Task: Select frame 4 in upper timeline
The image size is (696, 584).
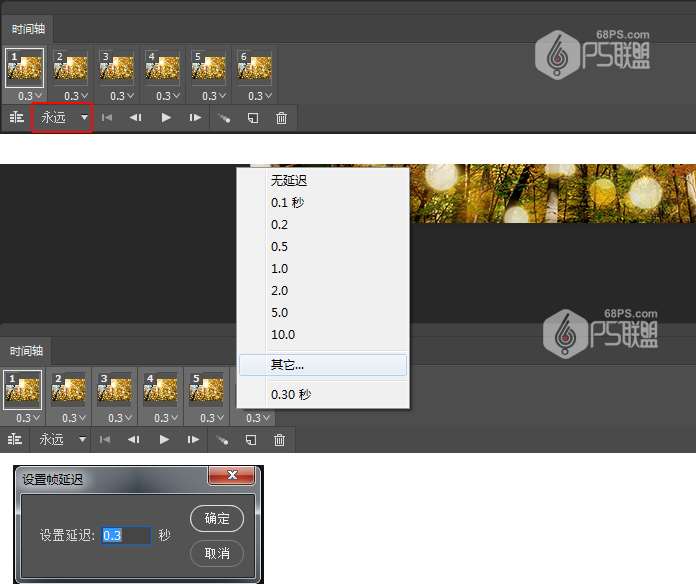Action: click(162, 68)
